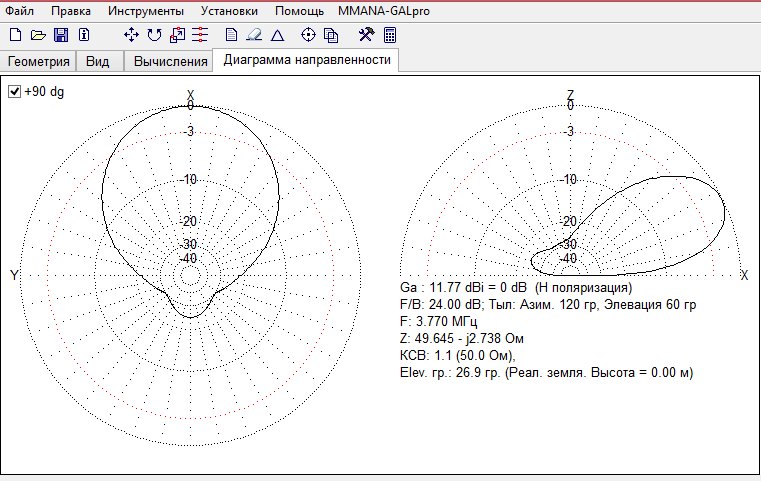The width and height of the screenshot is (761, 481).
Task: Switch to the Геометрия tab
Action: 38,61
